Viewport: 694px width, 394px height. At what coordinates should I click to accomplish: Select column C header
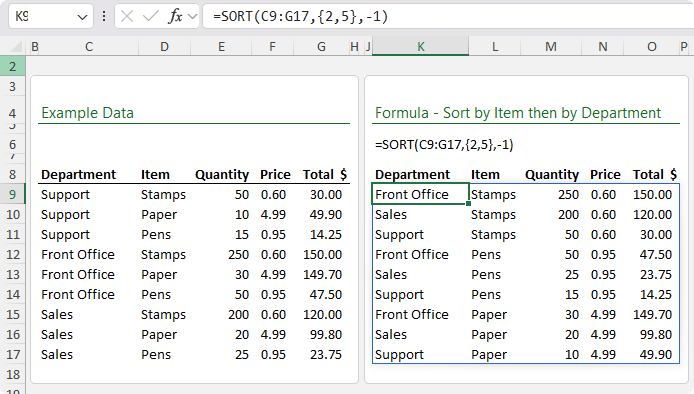(89, 46)
